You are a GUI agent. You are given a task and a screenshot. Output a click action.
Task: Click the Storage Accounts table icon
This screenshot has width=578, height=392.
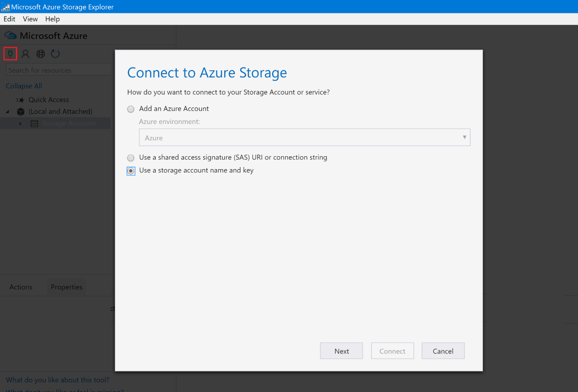(34, 124)
